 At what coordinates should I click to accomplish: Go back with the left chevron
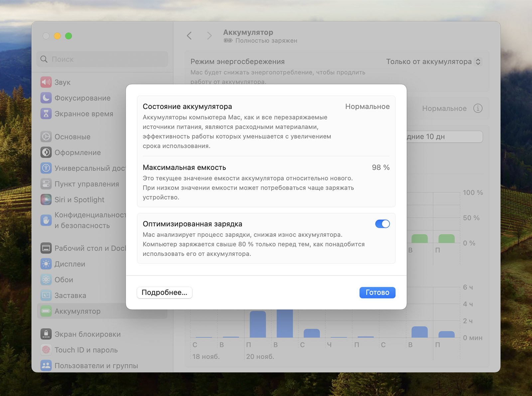189,36
